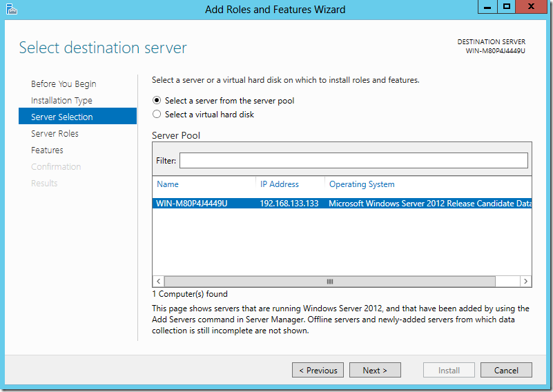Viewport: 553px width, 392px height.
Task: Jump to the Features step
Action: 47,150
